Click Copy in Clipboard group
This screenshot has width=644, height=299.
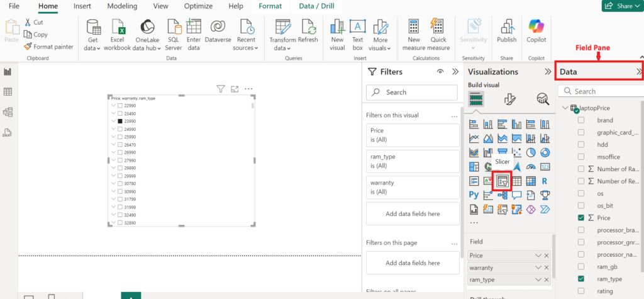tap(36, 35)
